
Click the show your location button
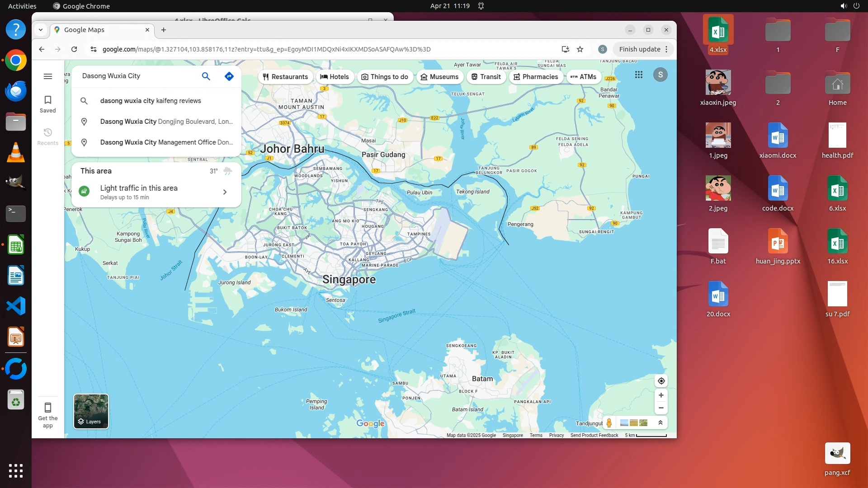[x=661, y=381]
